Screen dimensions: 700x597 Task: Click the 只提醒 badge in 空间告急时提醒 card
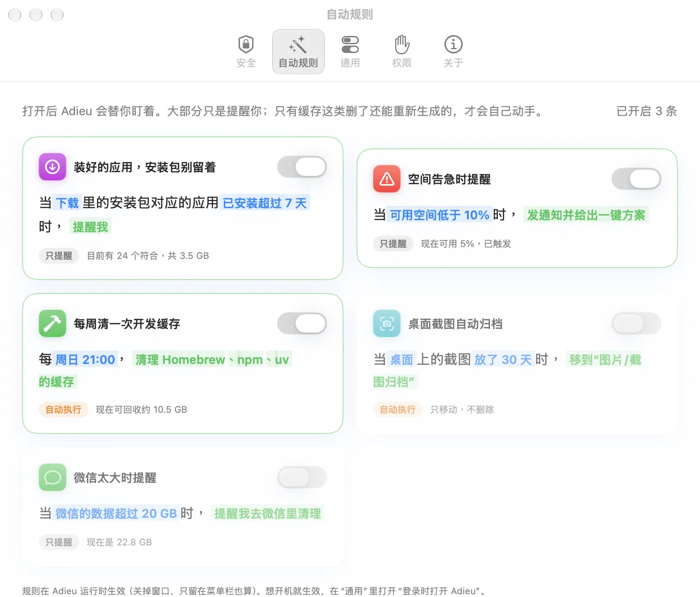(x=393, y=244)
